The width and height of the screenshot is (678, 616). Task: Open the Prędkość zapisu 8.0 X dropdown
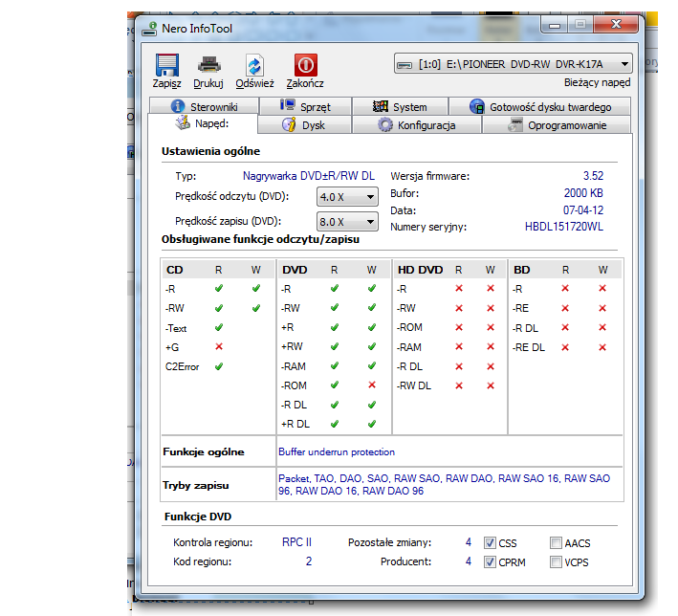pos(347,222)
